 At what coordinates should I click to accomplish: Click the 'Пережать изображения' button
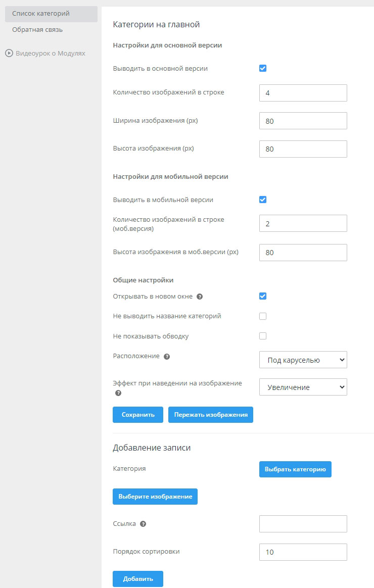pyautogui.click(x=210, y=415)
